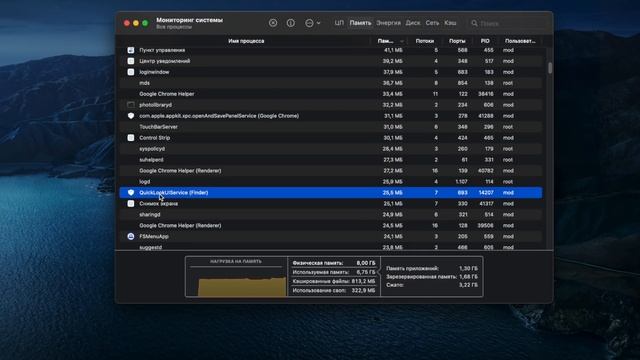Select the QuickLookUIService (Finder) row

pos(331,193)
